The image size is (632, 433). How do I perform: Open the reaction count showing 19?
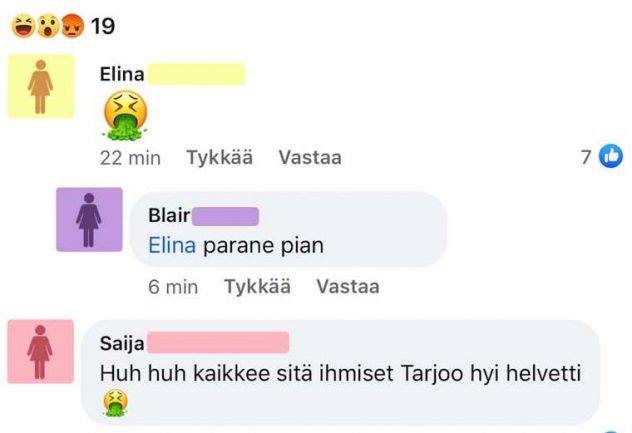(x=103, y=27)
